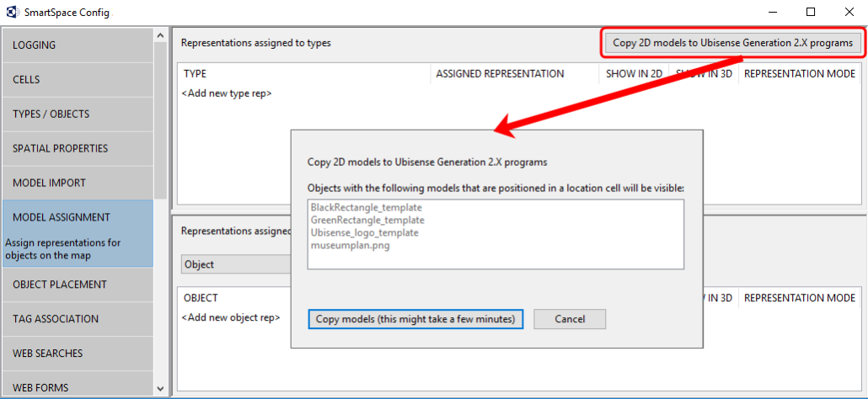The height and width of the screenshot is (399, 868).
Task: Click the OBJECT column header
Action: pos(201,298)
